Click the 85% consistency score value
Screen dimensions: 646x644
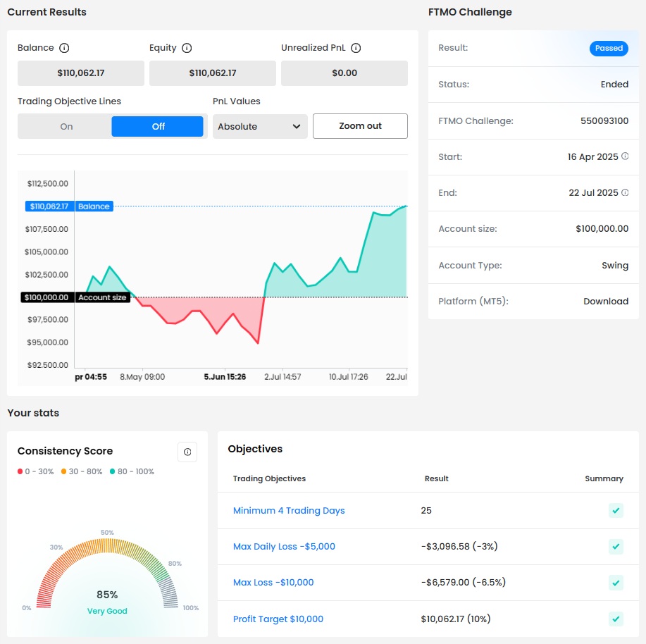107,595
